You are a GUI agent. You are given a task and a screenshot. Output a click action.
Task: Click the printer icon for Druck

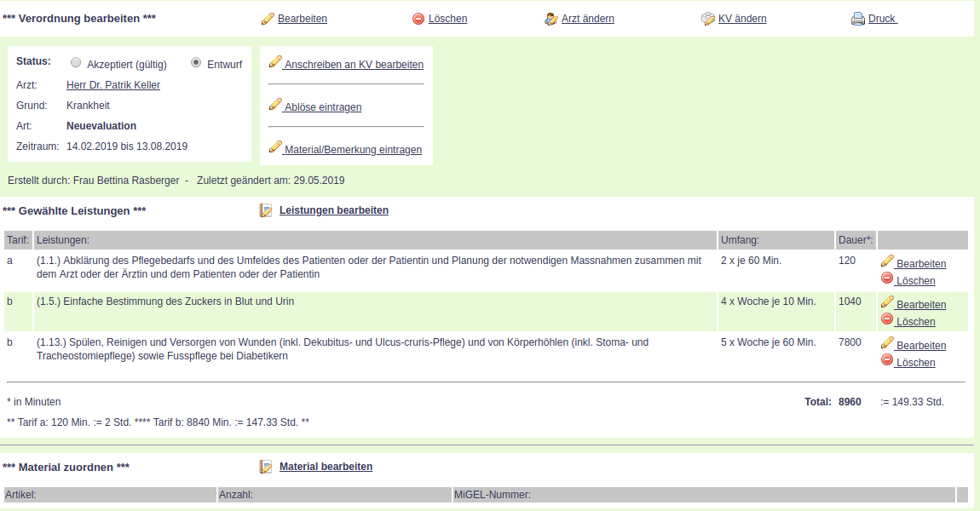pos(857,19)
